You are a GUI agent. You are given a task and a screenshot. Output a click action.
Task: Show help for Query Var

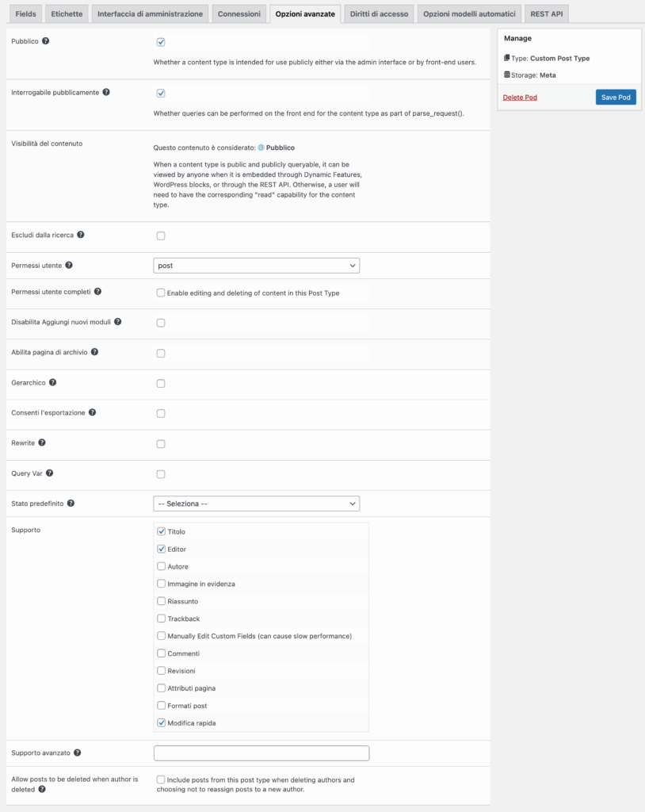tap(50, 473)
